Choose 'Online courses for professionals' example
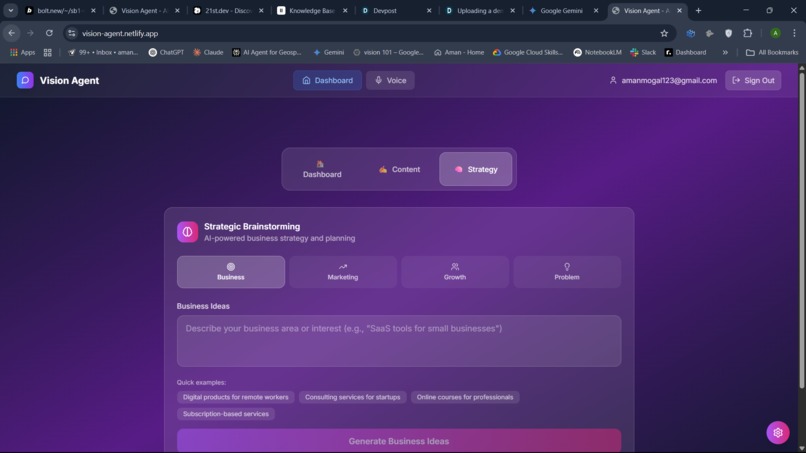Viewport: 806px width, 453px height. pos(465,397)
